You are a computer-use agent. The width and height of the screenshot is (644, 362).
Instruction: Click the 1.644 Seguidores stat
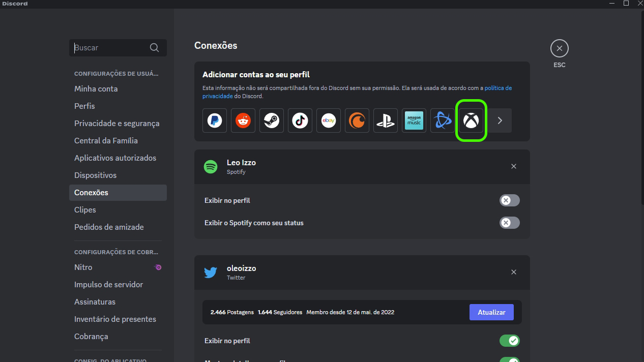pyautogui.click(x=280, y=312)
